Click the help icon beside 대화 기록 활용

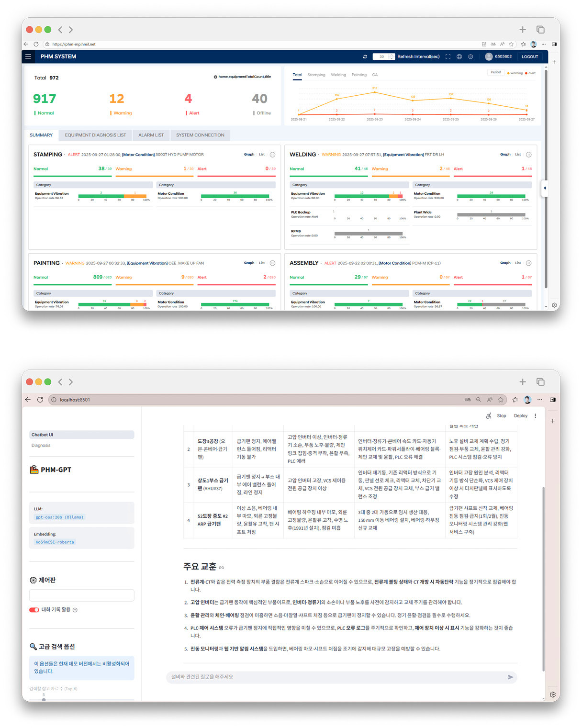click(75, 610)
